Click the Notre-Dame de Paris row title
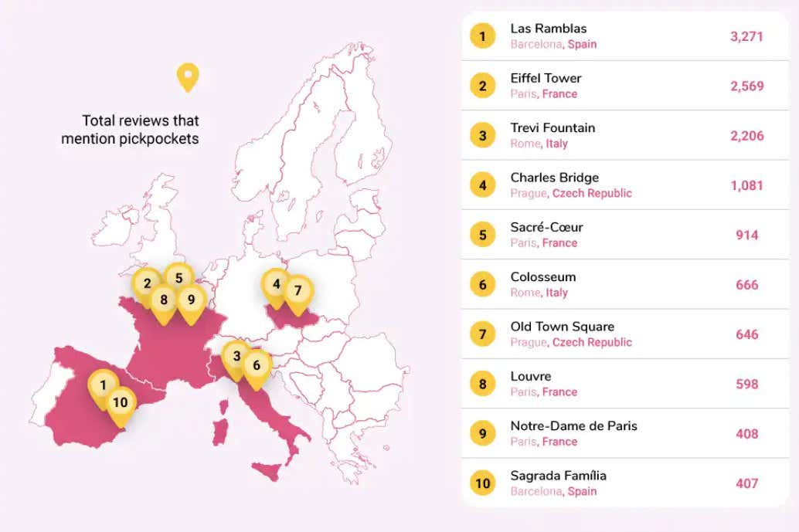Screen dimensions: 799x532 pyautogui.click(x=573, y=425)
